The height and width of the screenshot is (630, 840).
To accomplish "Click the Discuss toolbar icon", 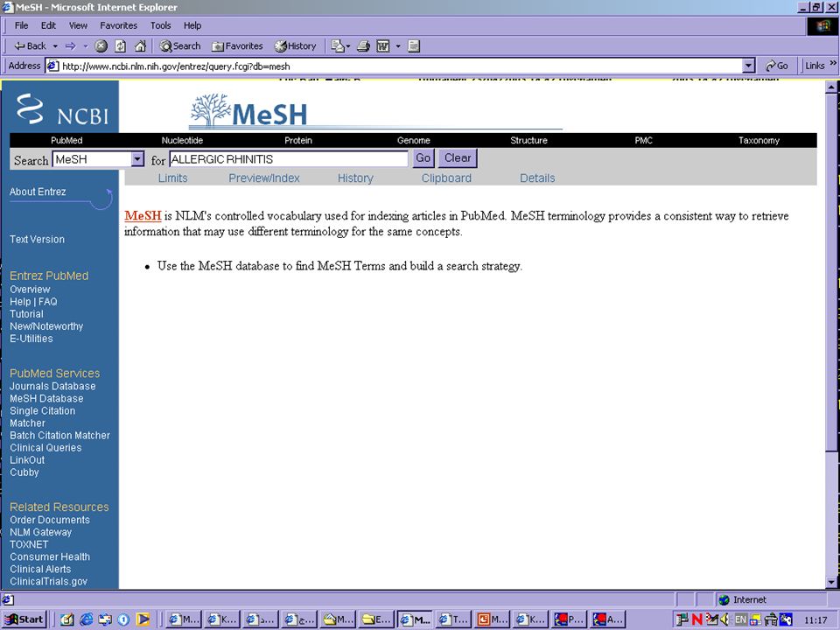I will pos(414,46).
